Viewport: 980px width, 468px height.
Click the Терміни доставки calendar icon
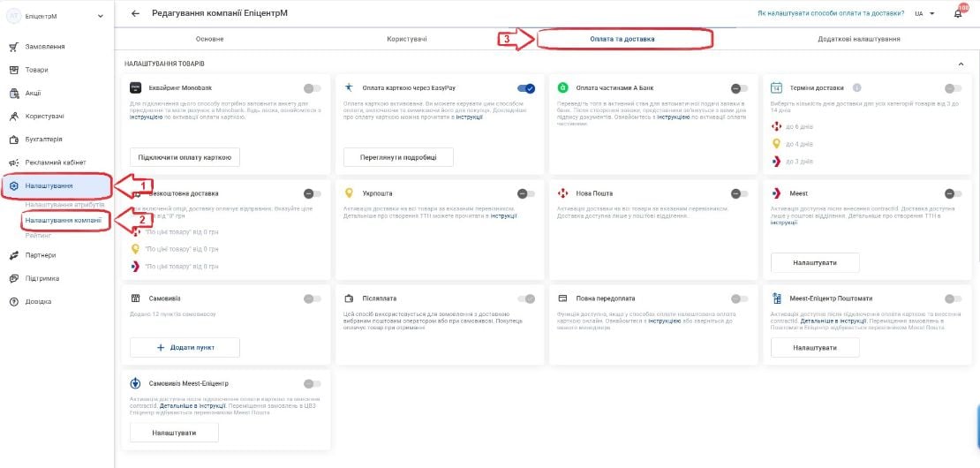tap(776, 88)
